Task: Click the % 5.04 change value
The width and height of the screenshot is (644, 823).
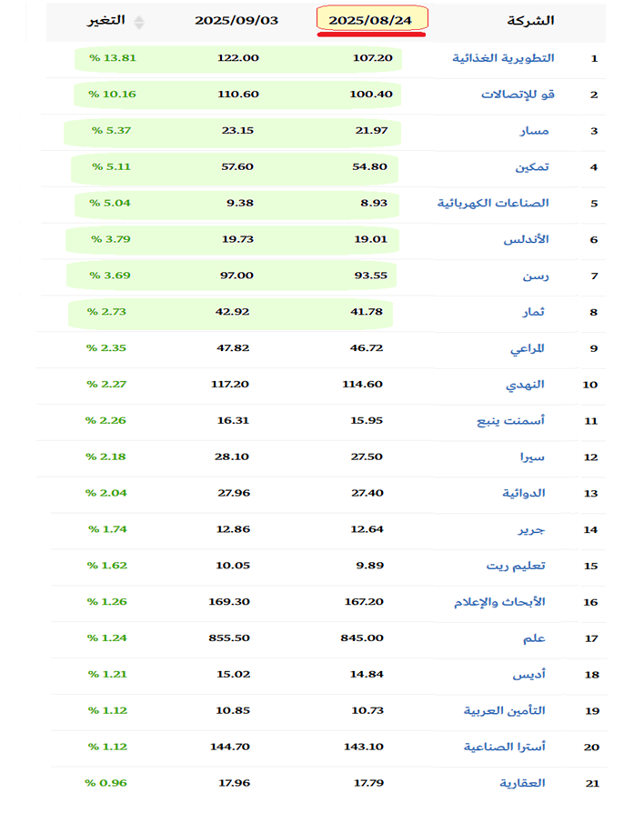Action: (x=110, y=203)
